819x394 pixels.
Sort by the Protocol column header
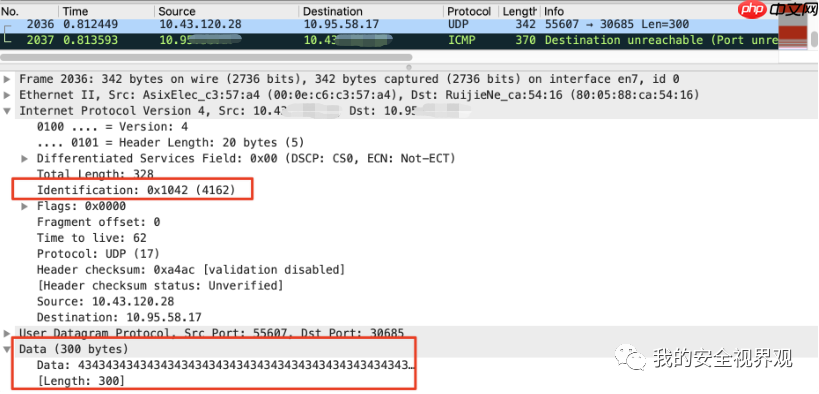(471, 11)
